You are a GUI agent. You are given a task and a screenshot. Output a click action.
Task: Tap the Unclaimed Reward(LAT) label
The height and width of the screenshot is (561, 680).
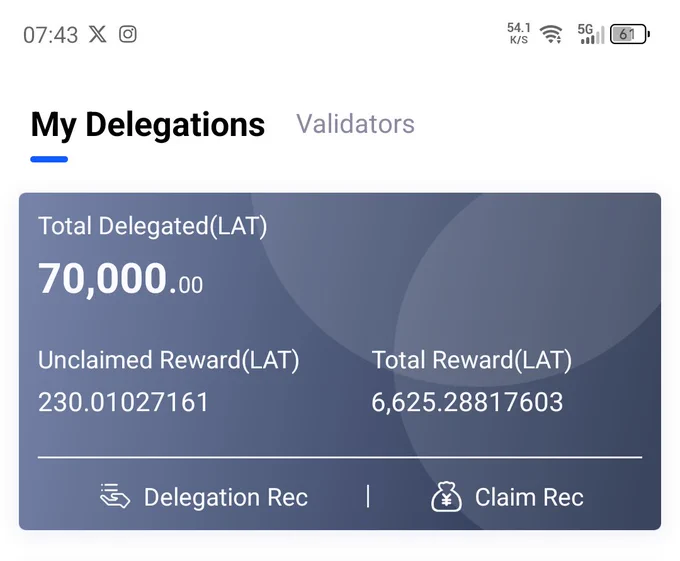tap(169, 360)
